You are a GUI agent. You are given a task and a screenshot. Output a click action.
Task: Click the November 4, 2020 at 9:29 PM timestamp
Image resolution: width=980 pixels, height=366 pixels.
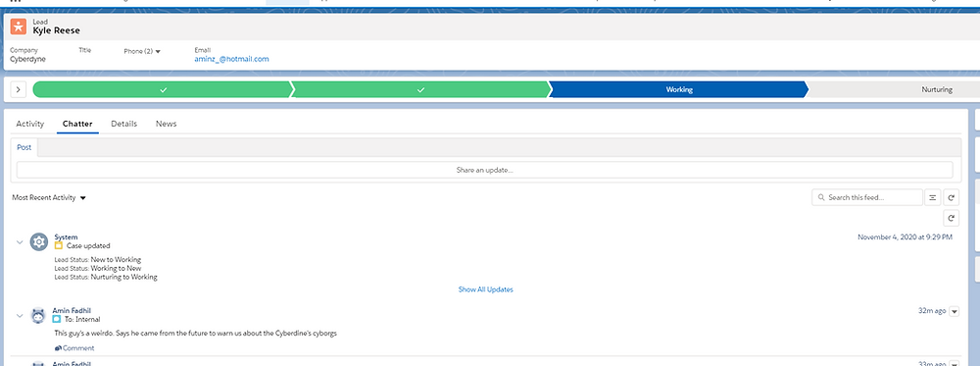(905, 237)
